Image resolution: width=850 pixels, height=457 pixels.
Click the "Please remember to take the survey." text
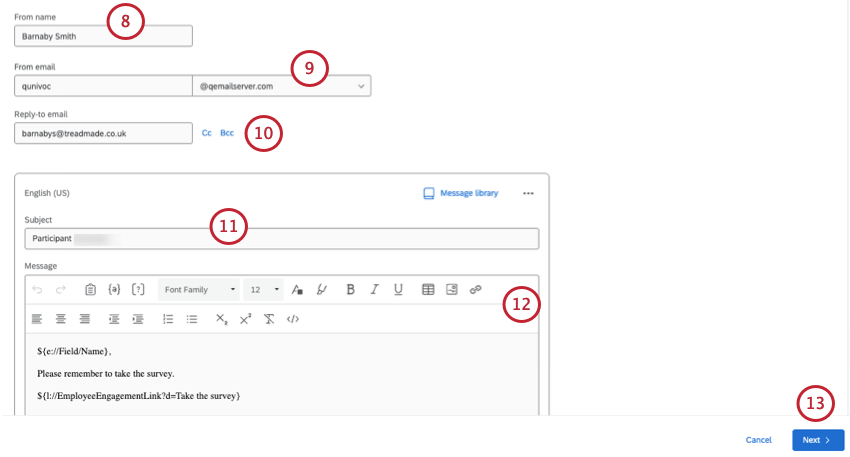click(106, 374)
